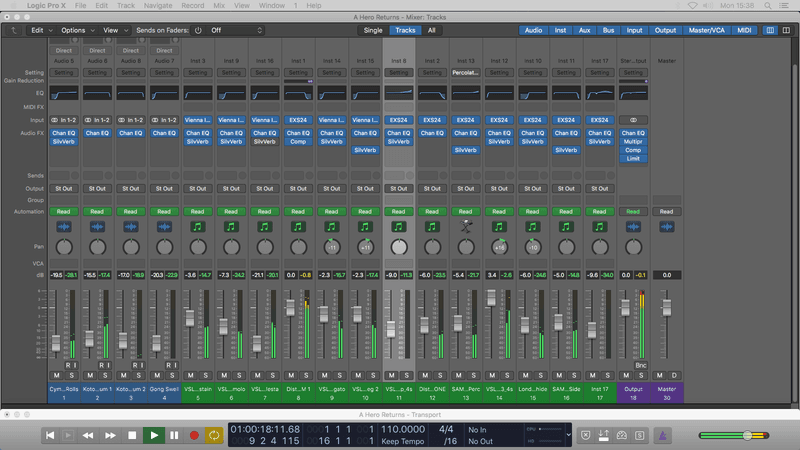The width and height of the screenshot is (800, 450).
Task: Click the Fast Forward transport button
Action: click(x=110, y=435)
